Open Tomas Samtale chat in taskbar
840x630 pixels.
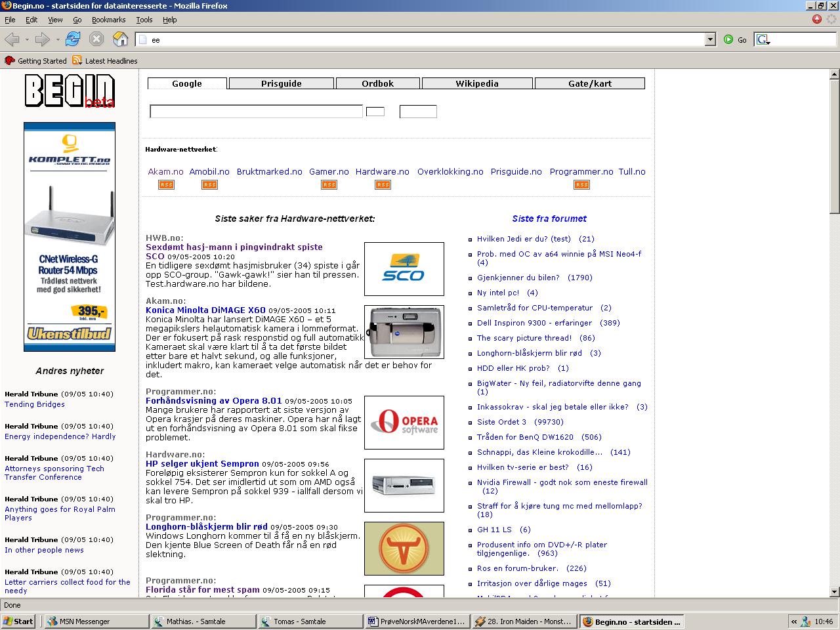310,621
